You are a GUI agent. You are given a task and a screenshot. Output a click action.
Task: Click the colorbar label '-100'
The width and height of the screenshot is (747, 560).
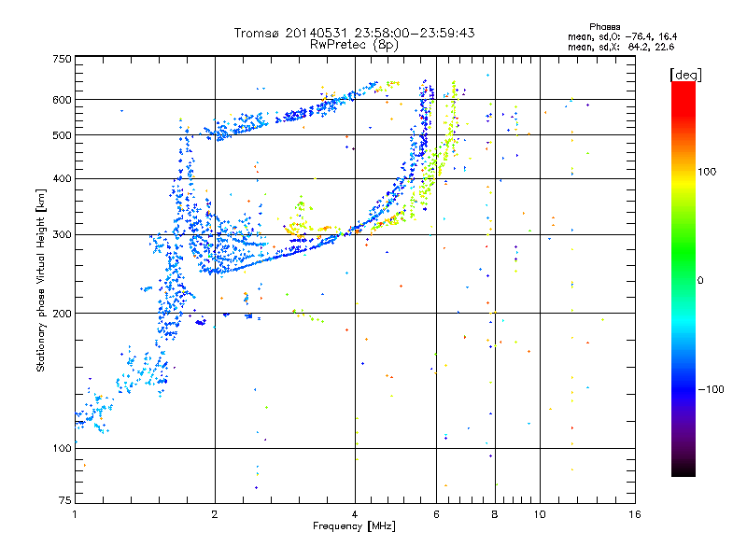711,389
